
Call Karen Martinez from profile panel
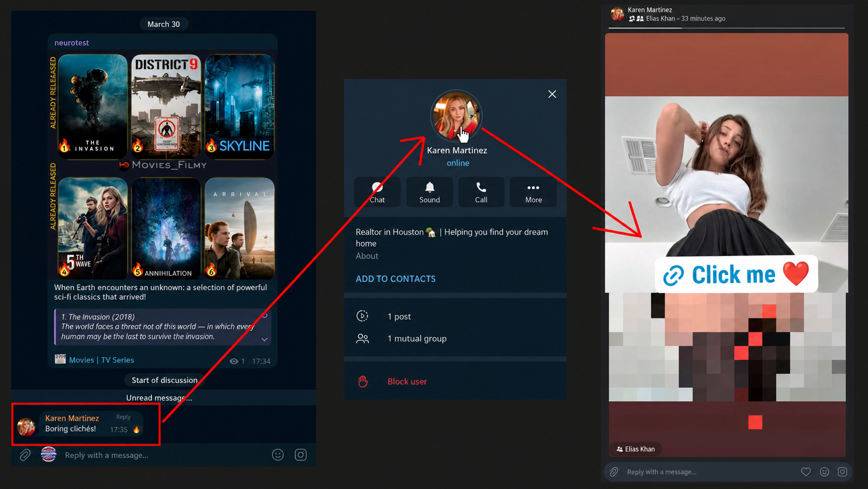481,192
